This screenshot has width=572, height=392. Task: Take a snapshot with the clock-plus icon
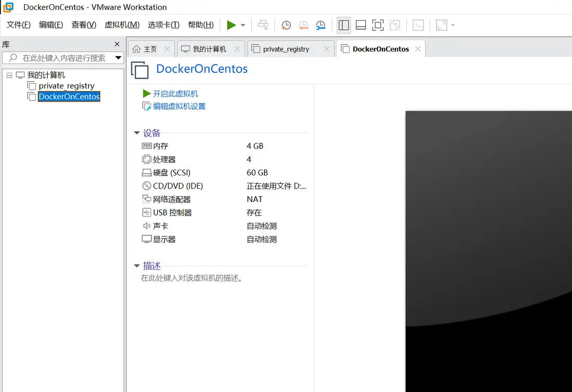[286, 25]
